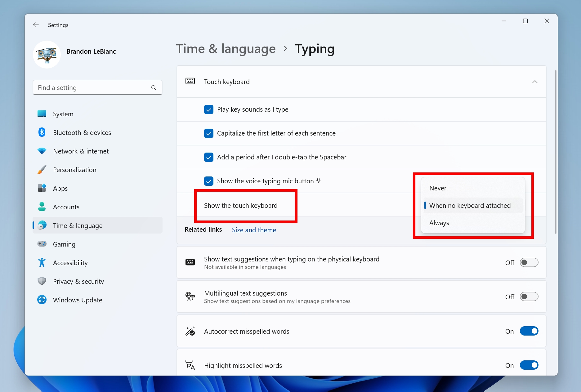Turn off Autocorrect misspelled words switch

click(x=529, y=331)
